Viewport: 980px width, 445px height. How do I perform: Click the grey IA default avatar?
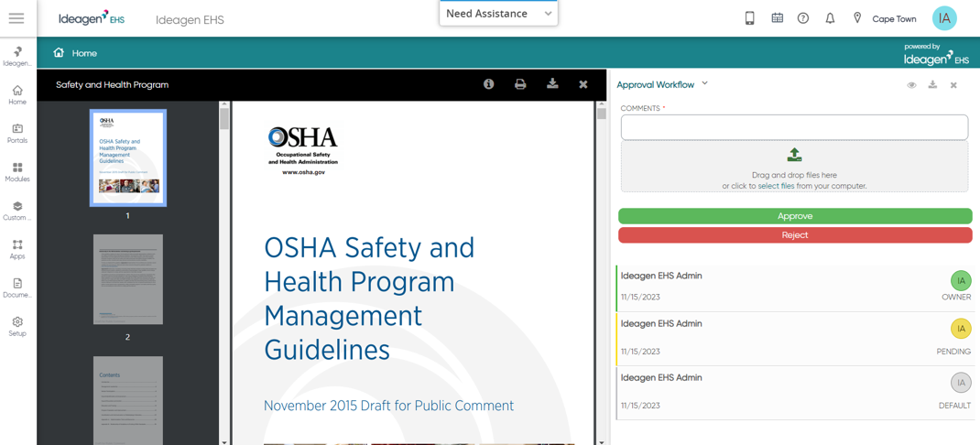point(962,383)
